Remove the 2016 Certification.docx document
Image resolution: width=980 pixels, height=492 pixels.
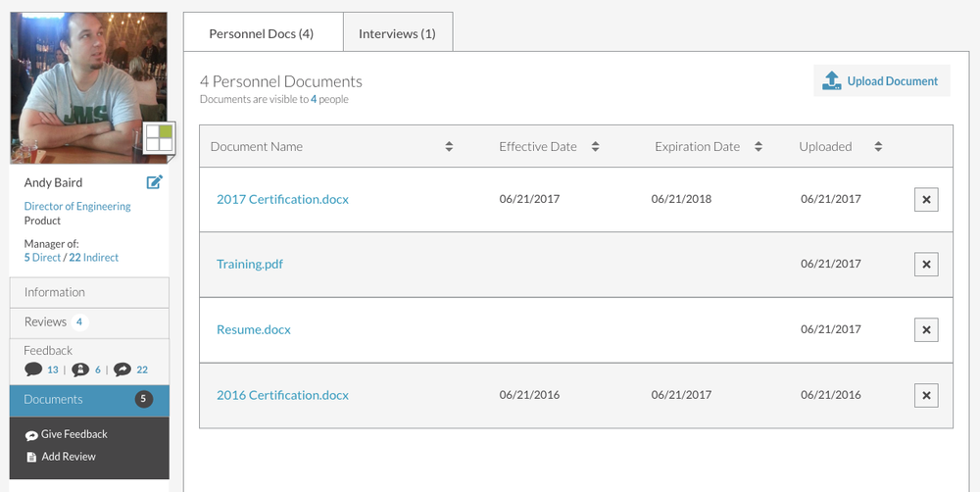point(926,395)
